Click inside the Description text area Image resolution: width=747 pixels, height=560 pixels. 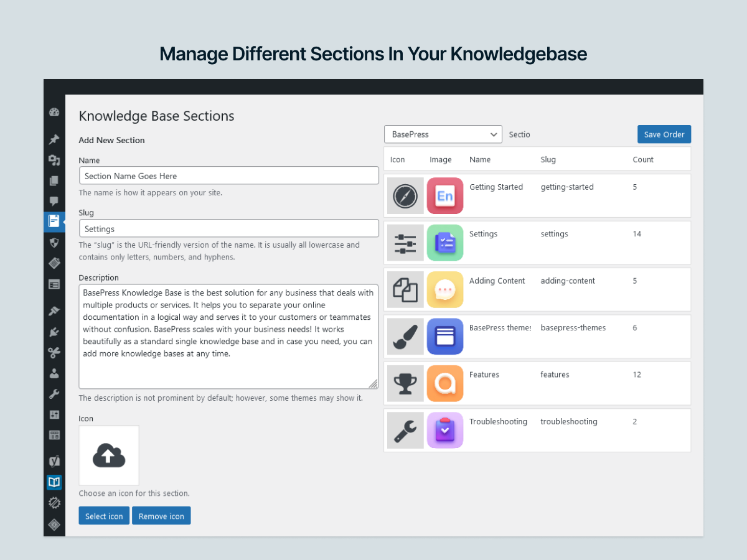click(228, 337)
